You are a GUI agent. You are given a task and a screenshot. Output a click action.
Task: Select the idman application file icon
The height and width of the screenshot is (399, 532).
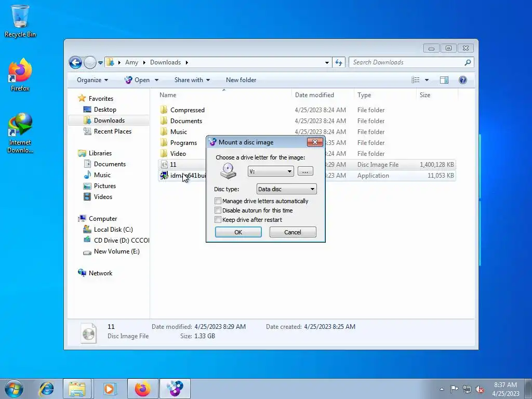click(x=164, y=176)
